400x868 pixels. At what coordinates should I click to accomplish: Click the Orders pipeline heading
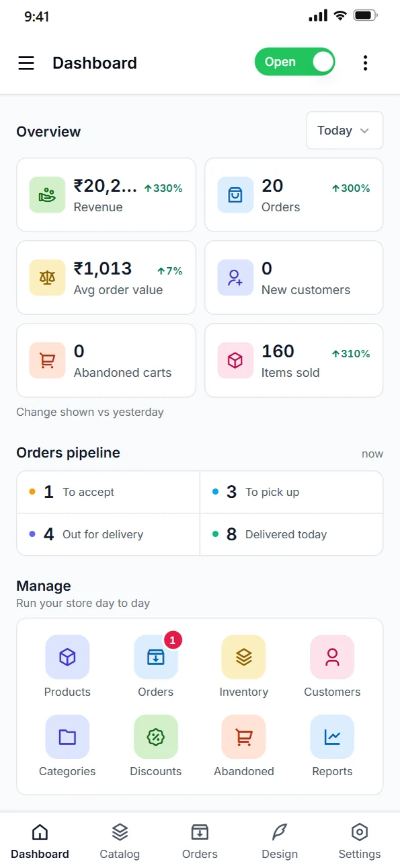(x=68, y=453)
